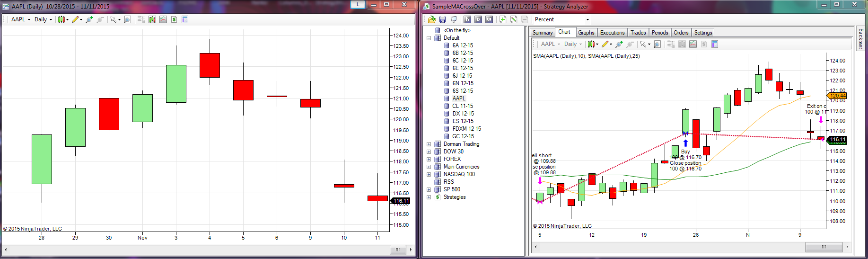Viewport: 868px width, 259px height.
Task: Click the 116.11 price marker in AAPL chart window
Action: pyautogui.click(x=401, y=201)
